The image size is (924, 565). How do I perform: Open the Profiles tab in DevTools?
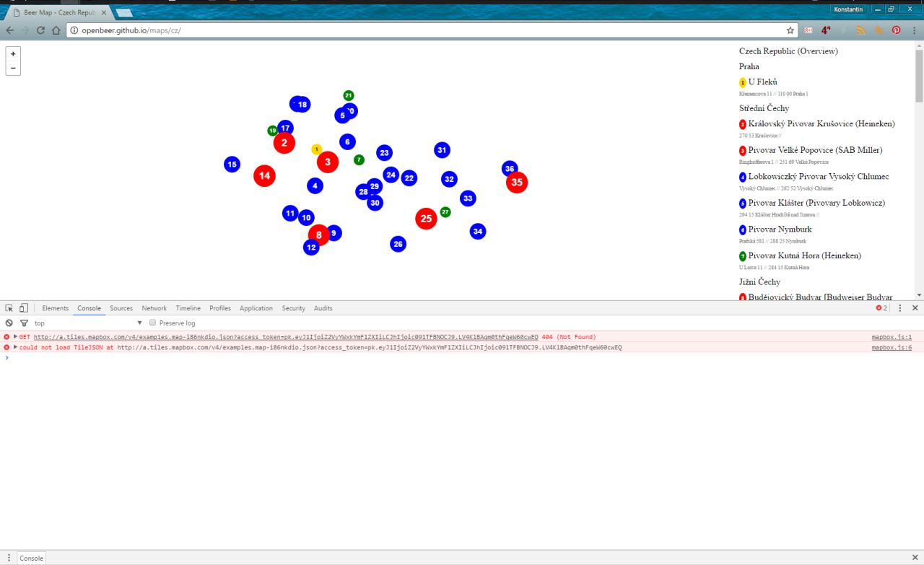220,308
